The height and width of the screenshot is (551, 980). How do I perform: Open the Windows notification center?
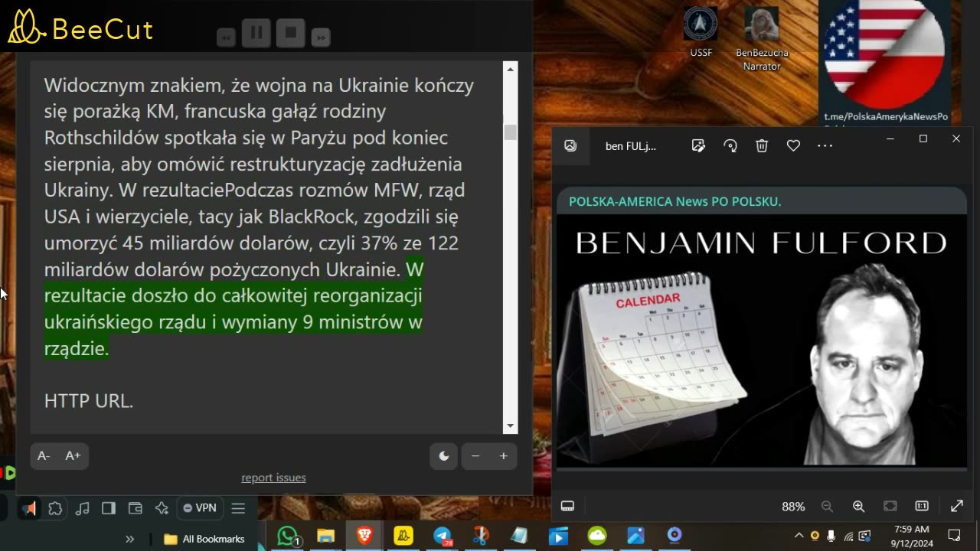[x=955, y=536]
